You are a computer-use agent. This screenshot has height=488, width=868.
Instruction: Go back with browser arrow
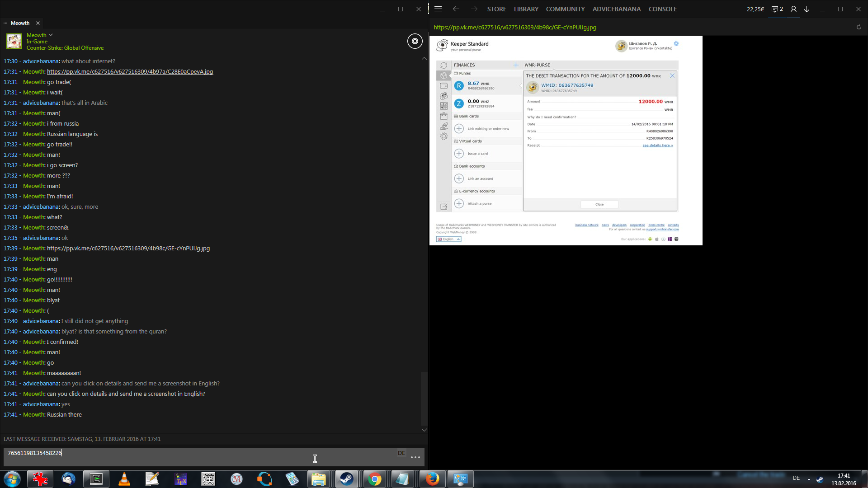456,9
